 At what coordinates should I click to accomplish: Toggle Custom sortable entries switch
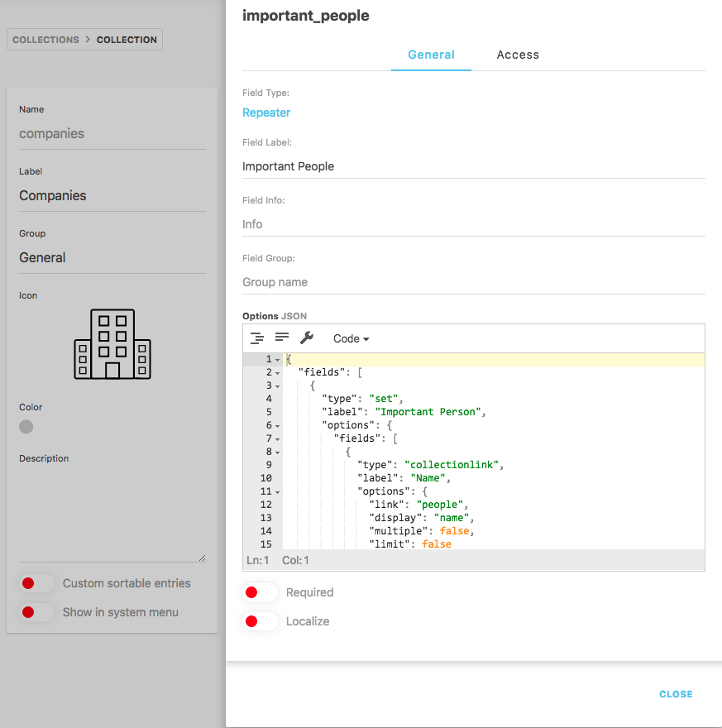point(36,583)
